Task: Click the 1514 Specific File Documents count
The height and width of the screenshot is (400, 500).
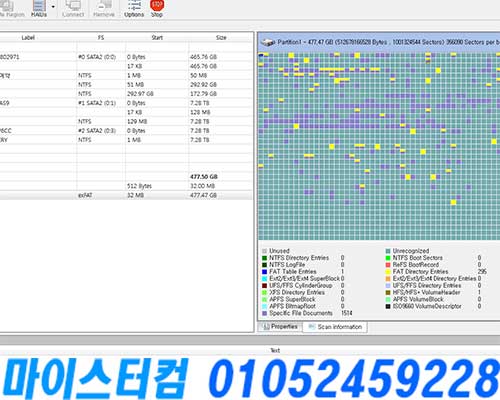Action: [x=347, y=313]
